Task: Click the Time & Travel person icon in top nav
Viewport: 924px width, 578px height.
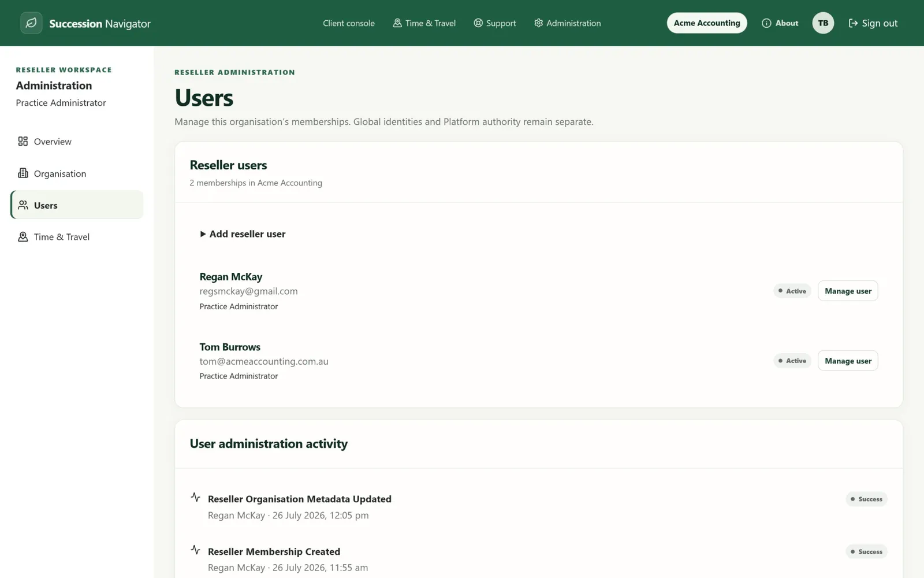Action: pyautogui.click(x=397, y=23)
